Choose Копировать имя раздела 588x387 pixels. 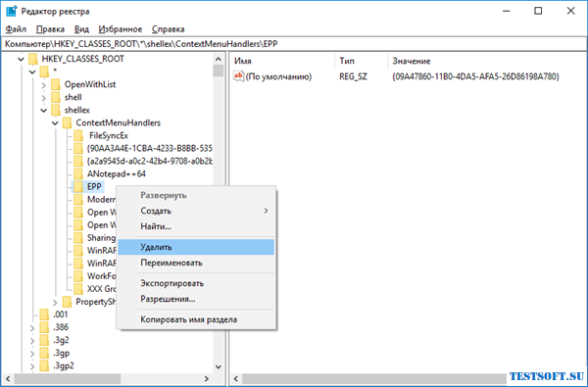tap(196, 319)
